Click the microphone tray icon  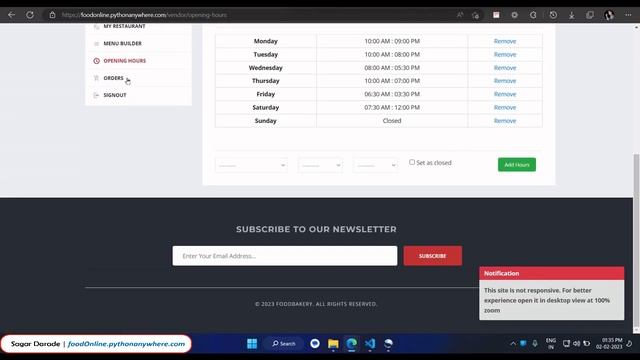(x=535, y=344)
